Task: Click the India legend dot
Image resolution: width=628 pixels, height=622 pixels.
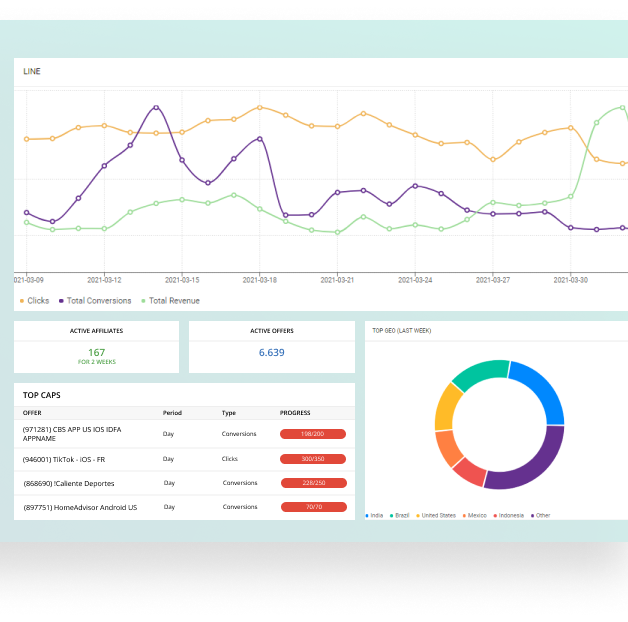Action: click(x=367, y=515)
